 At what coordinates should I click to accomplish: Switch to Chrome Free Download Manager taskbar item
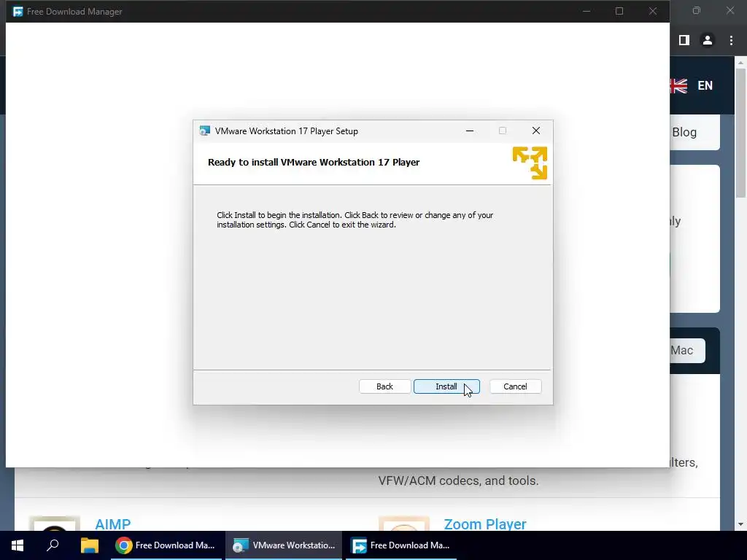point(166,545)
